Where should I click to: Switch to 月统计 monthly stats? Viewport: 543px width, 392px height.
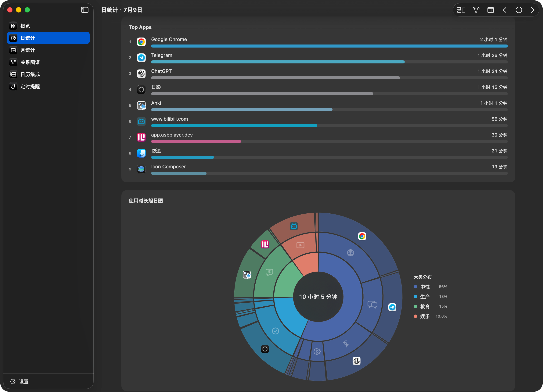coord(48,50)
